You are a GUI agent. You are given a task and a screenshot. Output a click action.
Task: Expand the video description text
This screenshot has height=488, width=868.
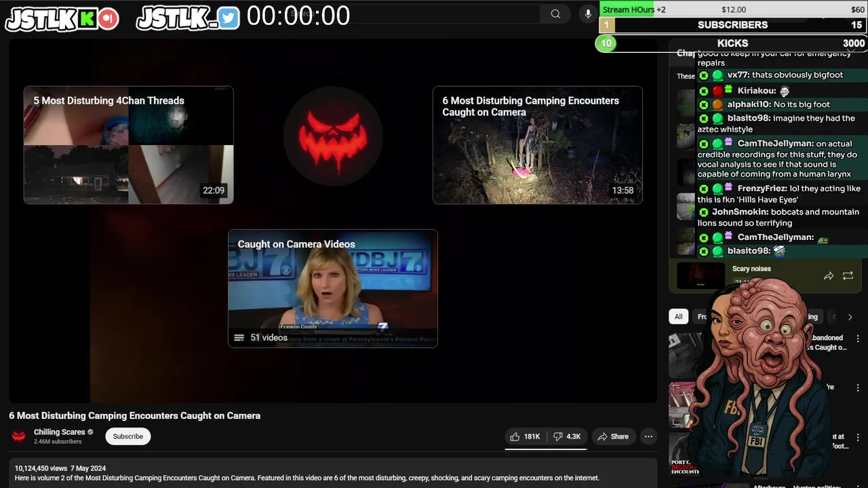point(307,478)
